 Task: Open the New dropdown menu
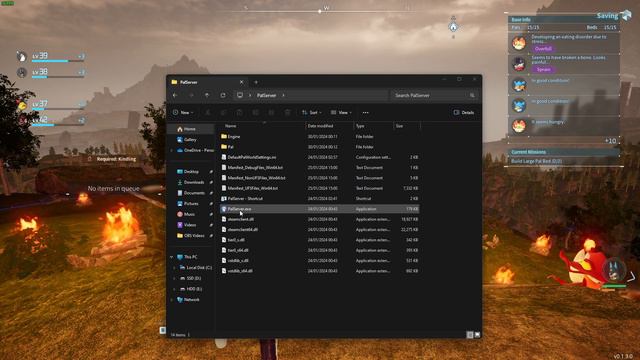coord(183,112)
